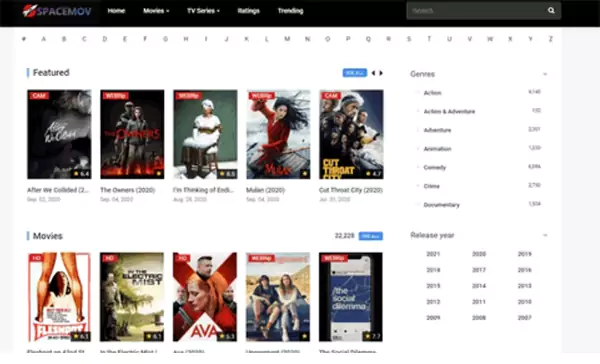Select the Crime genre
600x364 pixels.
(x=432, y=186)
